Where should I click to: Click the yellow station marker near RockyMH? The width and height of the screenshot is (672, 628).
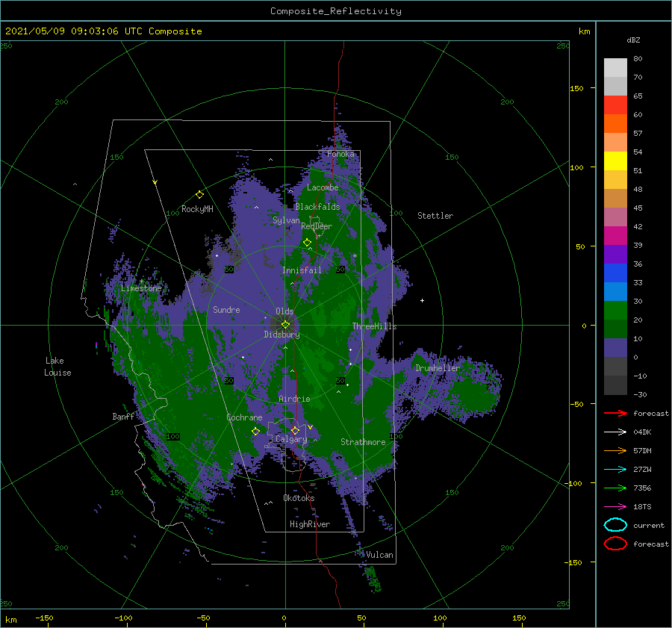[x=199, y=195]
